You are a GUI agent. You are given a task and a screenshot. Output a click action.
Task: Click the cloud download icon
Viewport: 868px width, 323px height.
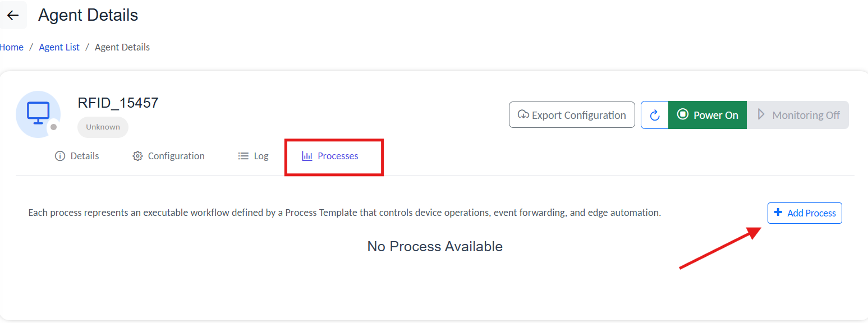click(x=523, y=115)
